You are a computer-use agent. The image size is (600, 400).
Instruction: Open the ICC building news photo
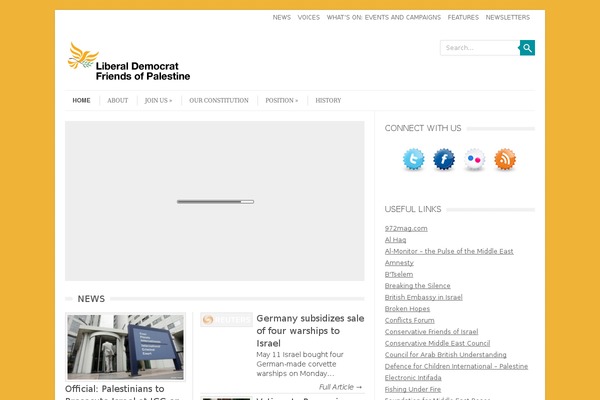126,347
